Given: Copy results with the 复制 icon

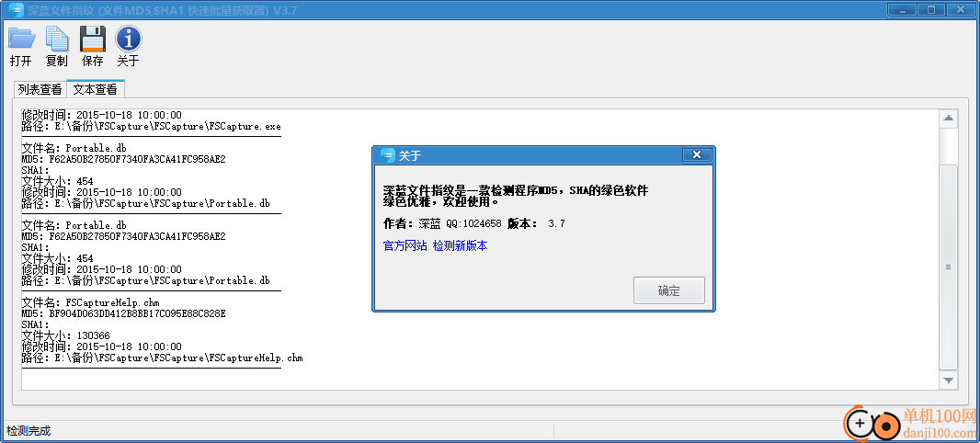Looking at the screenshot, I should click(x=57, y=46).
